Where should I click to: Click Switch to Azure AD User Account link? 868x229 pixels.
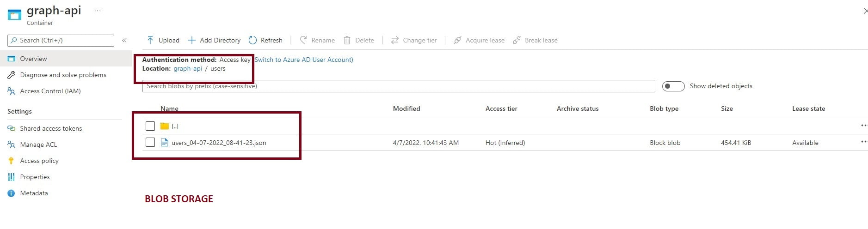[304, 60]
